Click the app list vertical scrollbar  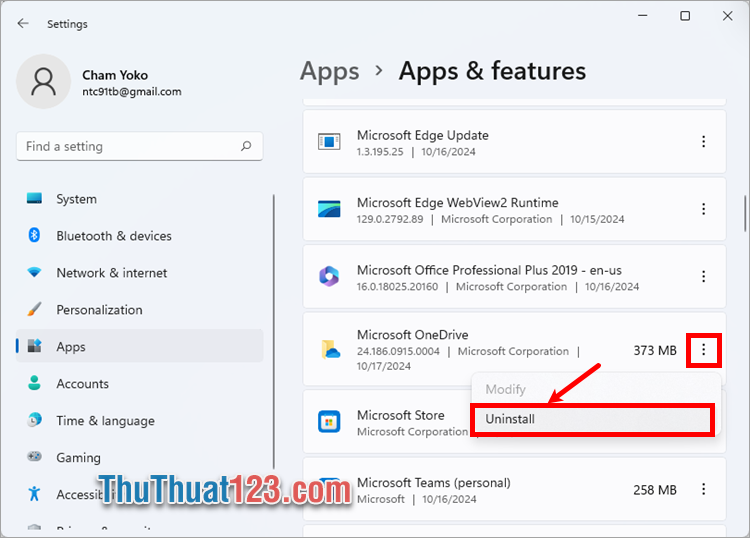click(745, 213)
